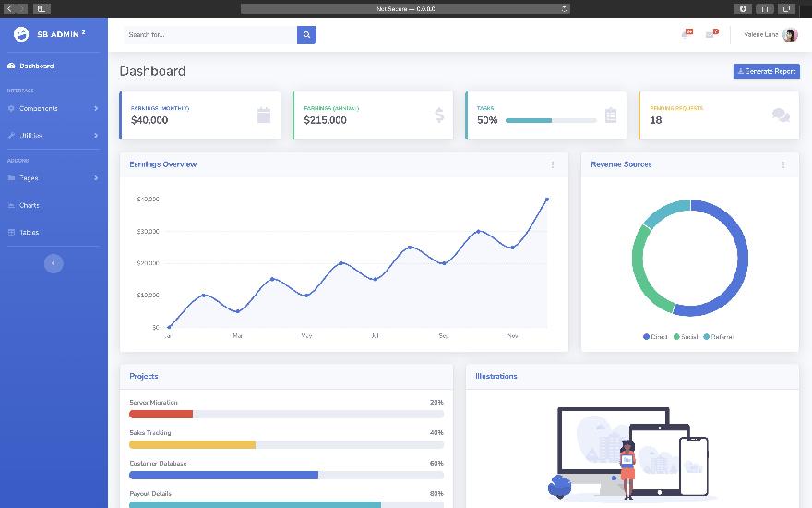Click the clipboard icon on Tasks card
The width and height of the screenshot is (812, 508).
(611, 115)
